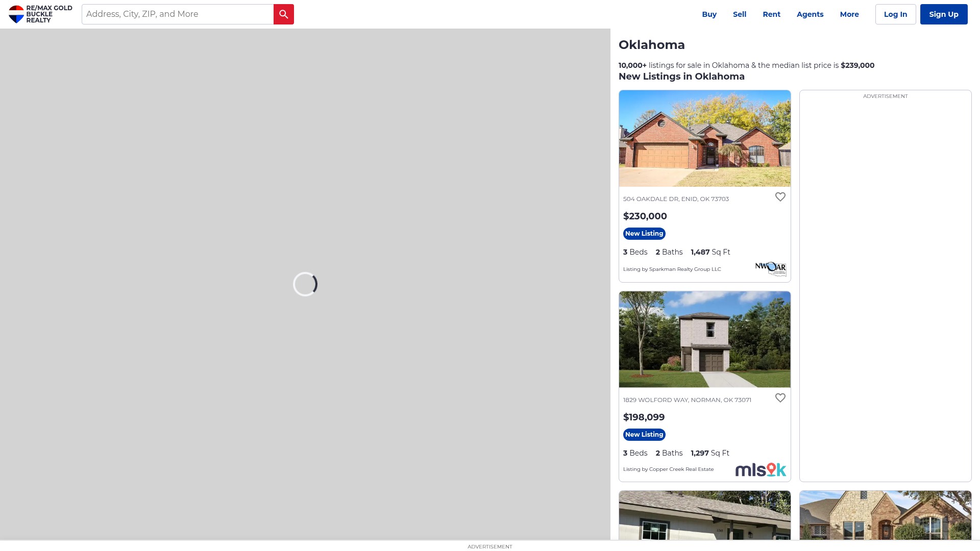Focus the Address, City, ZIP search field
Image resolution: width=980 pixels, height=551 pixels.
[x=178, y=14]
